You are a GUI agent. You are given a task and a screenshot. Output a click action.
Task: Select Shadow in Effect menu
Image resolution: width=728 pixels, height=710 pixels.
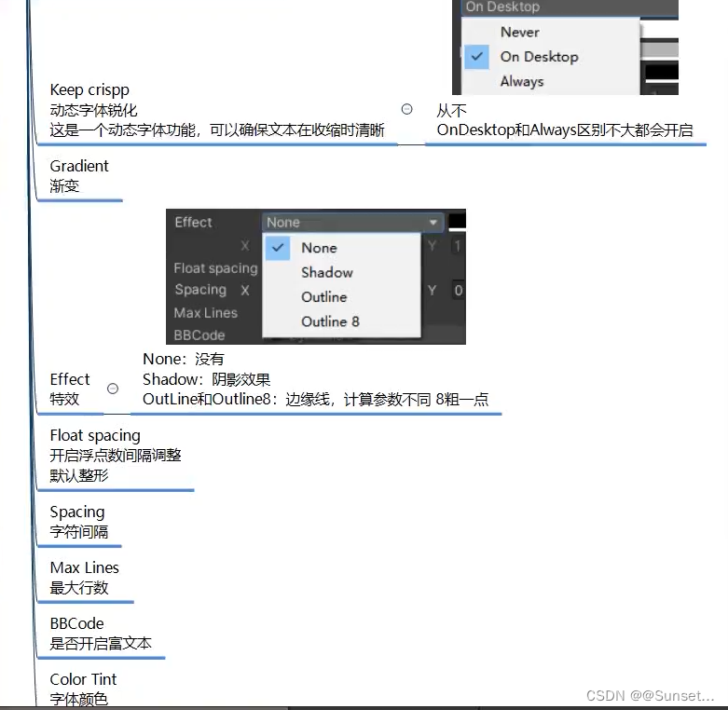pyautogui.click(x=327, y=272)
